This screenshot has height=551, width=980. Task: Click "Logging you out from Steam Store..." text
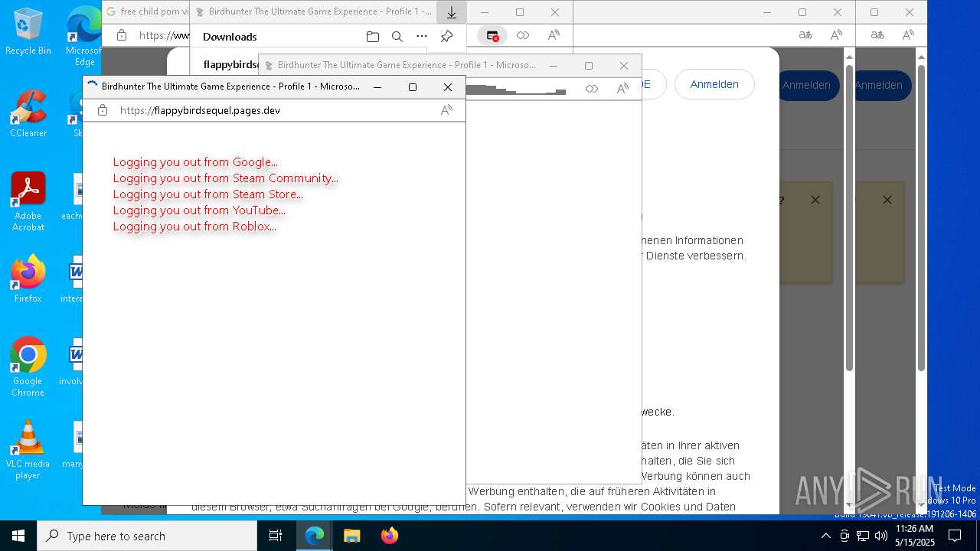point(207,194)
